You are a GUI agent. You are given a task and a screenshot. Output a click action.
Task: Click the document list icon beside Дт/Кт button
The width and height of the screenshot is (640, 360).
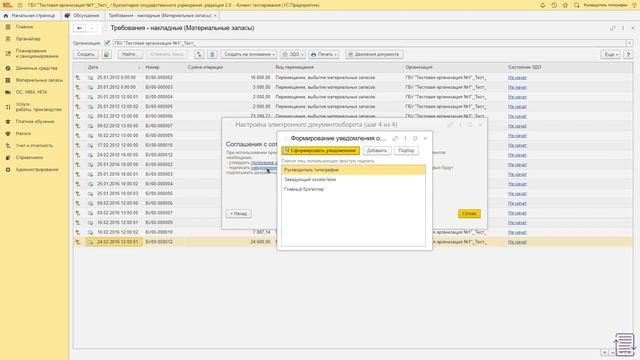[212, 54]
